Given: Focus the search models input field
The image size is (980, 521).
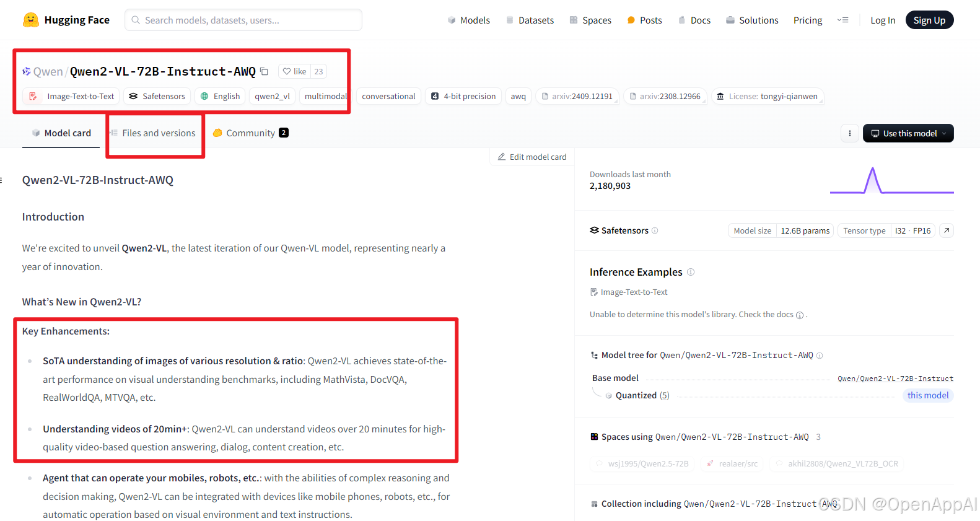Looking at the screenshot, I should pos(243,20).
